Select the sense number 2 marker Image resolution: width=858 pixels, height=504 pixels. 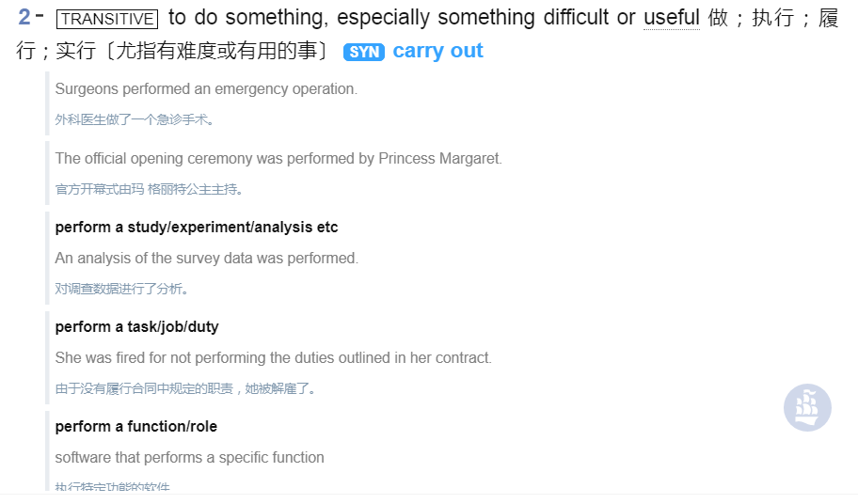tap(24, 18)
